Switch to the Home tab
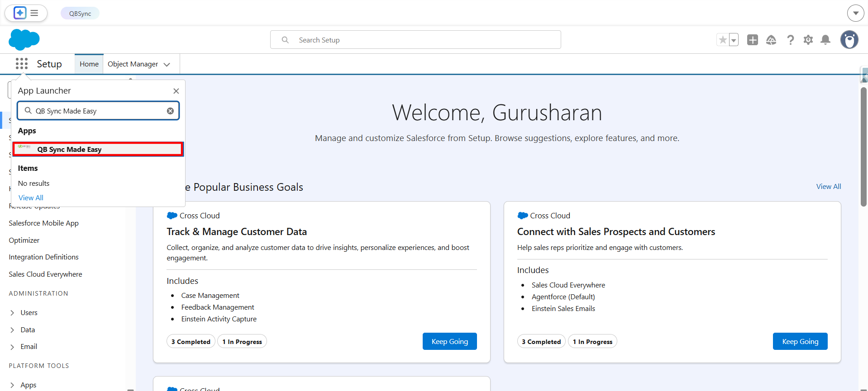 89,64
